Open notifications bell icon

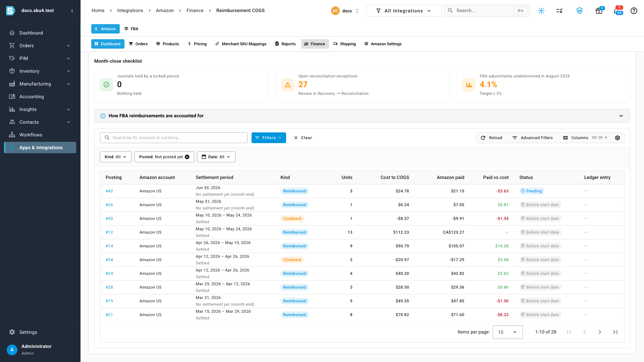(x=616, y=11)
